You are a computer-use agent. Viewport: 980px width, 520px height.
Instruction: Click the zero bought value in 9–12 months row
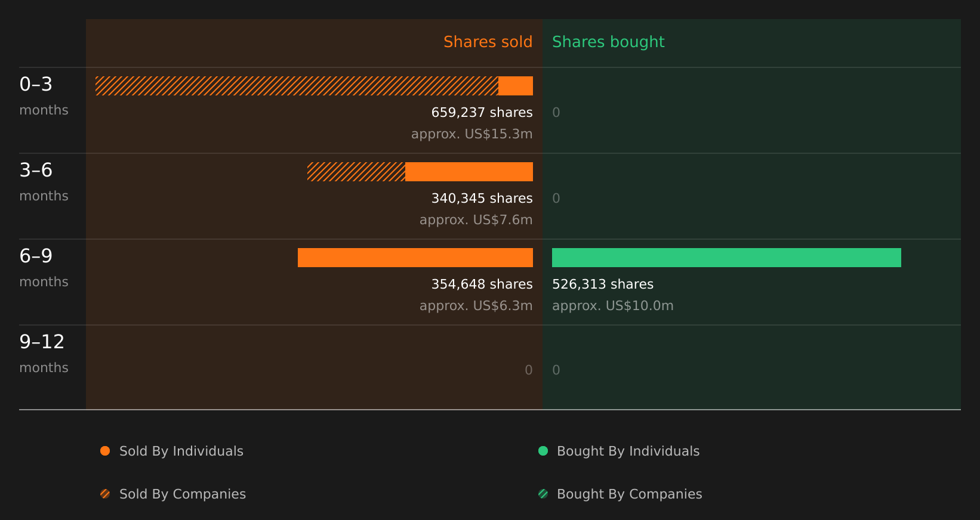[x=556, y=370]
